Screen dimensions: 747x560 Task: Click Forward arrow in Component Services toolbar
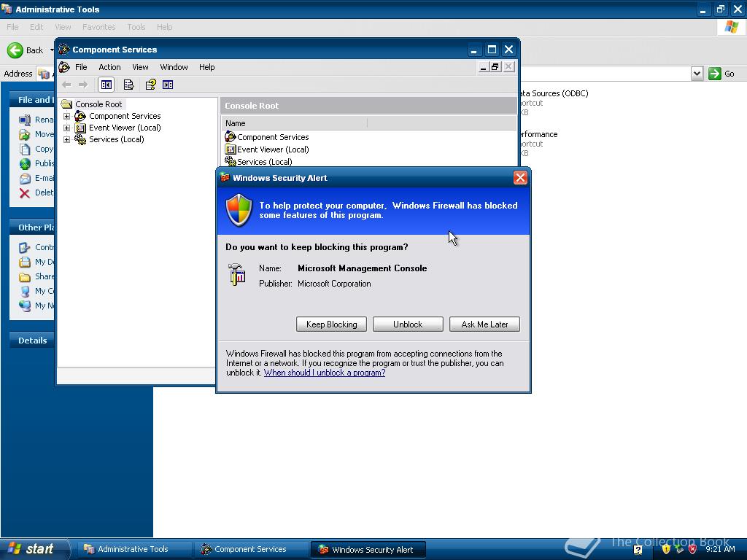[x=83, y=85]
